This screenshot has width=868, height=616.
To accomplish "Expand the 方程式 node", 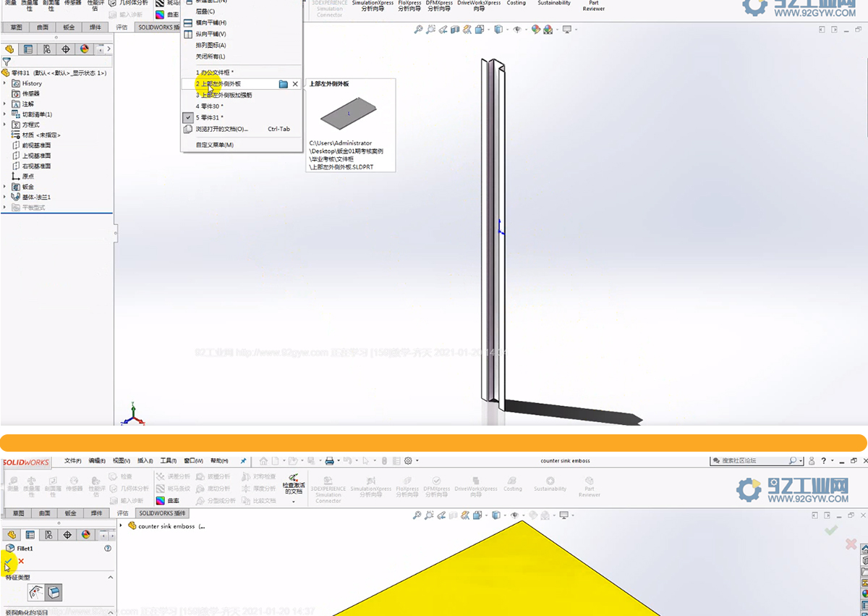I will coord(4,125).
